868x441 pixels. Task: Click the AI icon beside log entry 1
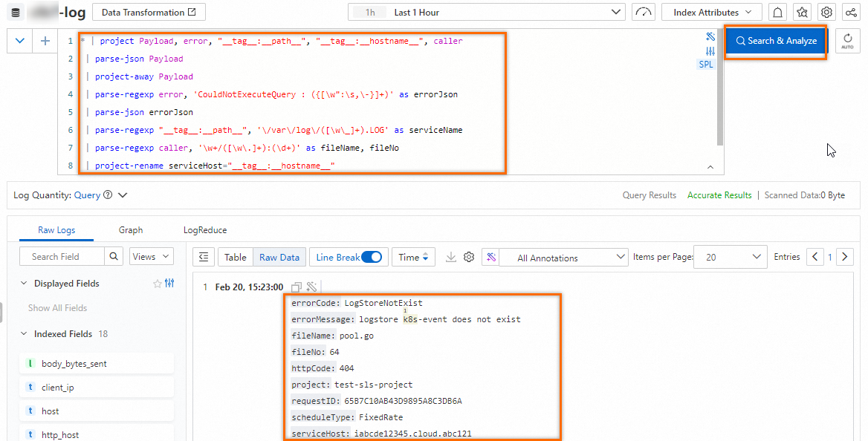(x=311, y=287)
